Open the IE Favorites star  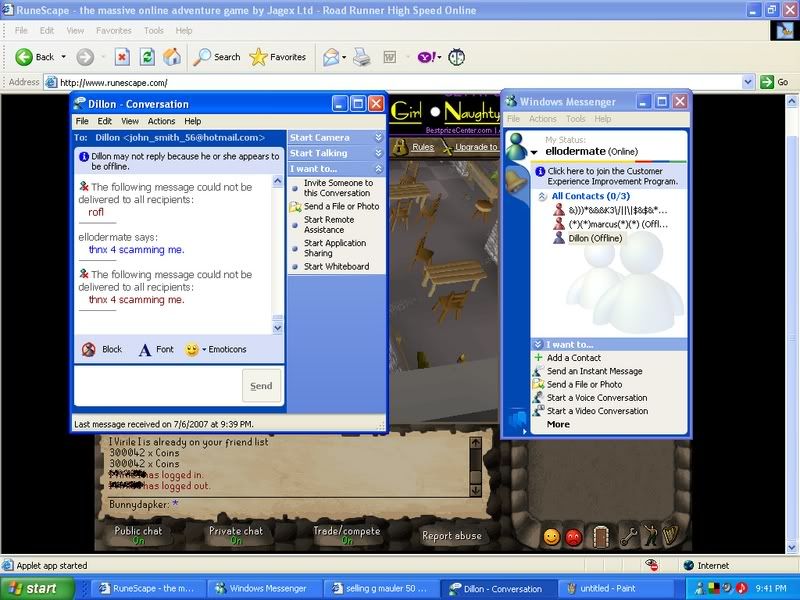278,57
